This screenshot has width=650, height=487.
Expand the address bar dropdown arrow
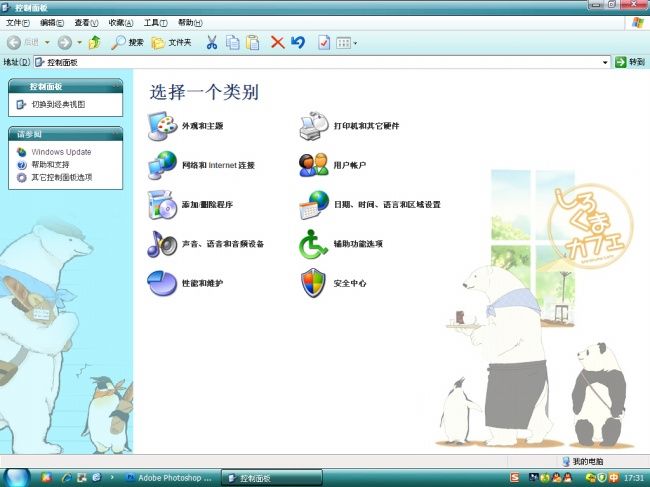click(x=605, y=62)
